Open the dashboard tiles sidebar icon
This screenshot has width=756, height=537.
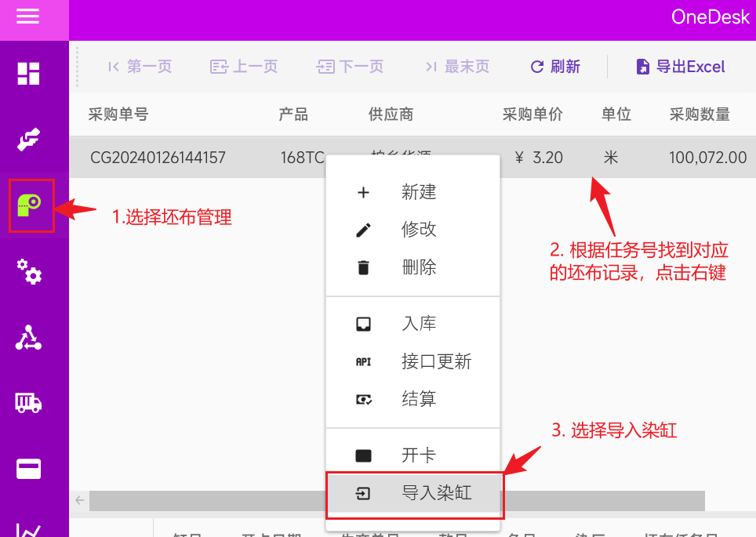[x=29, y=74]
